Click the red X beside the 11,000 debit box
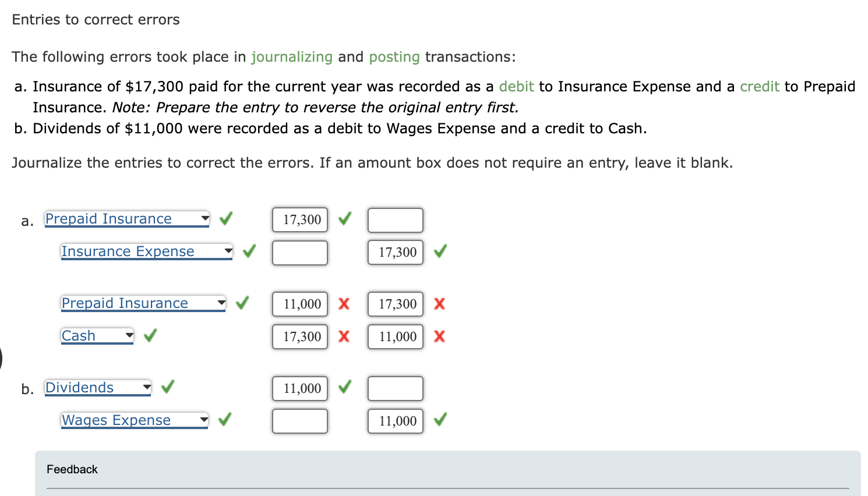Viewport: 868px width, 496px height. (x=343, y=304)
